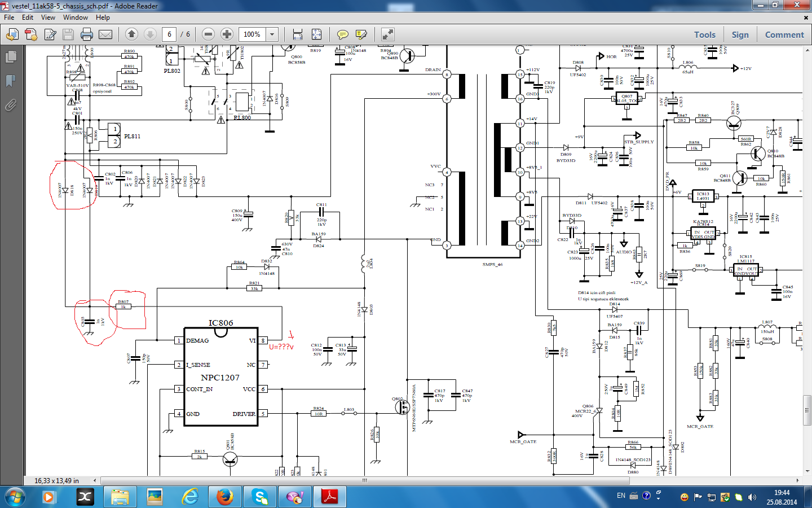The image size is (812, 508).
Task: Click the email envelope toolbar icon
Action: [105, 34]
